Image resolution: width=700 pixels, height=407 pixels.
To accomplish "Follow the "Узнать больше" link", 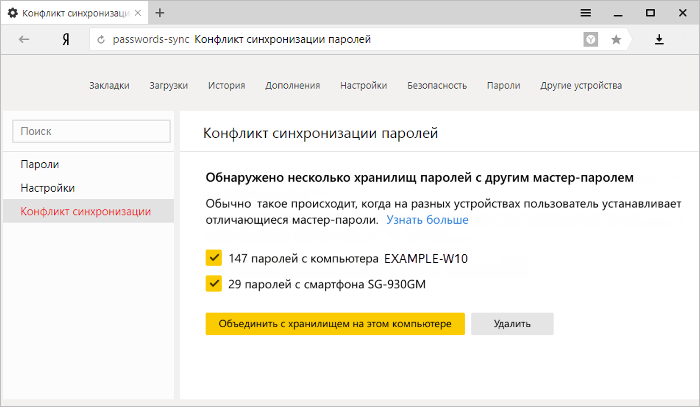I will coord(427,220).
